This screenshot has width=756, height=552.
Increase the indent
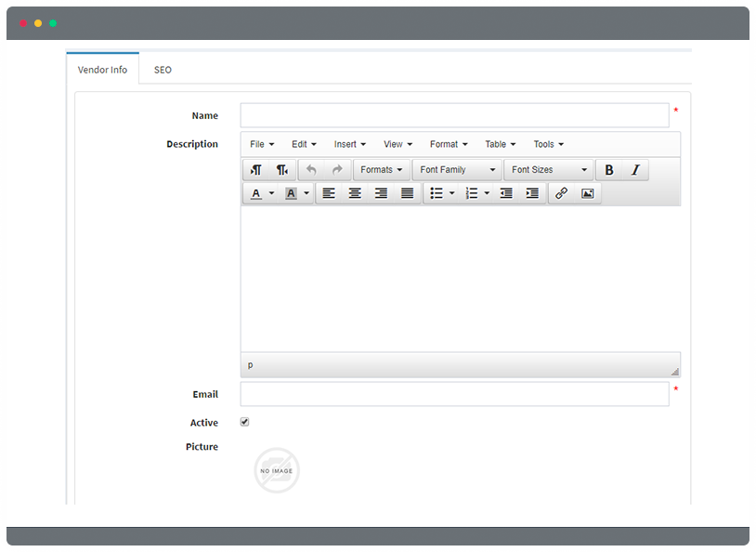tap(532, 193)
